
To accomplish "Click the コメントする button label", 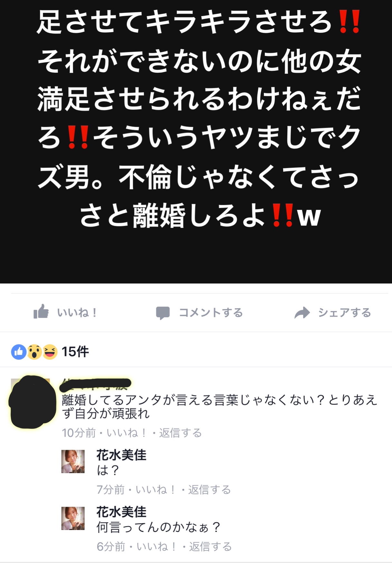I will click(211, 312).
